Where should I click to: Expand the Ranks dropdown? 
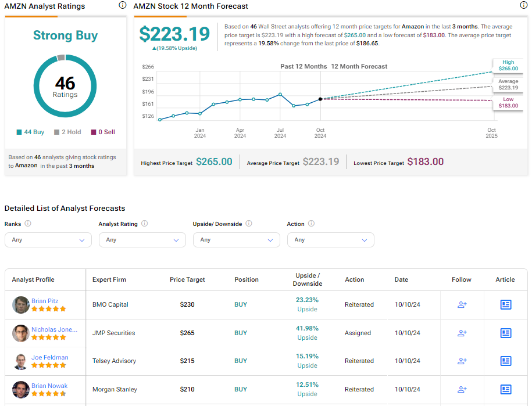click(x=48, y=240)
